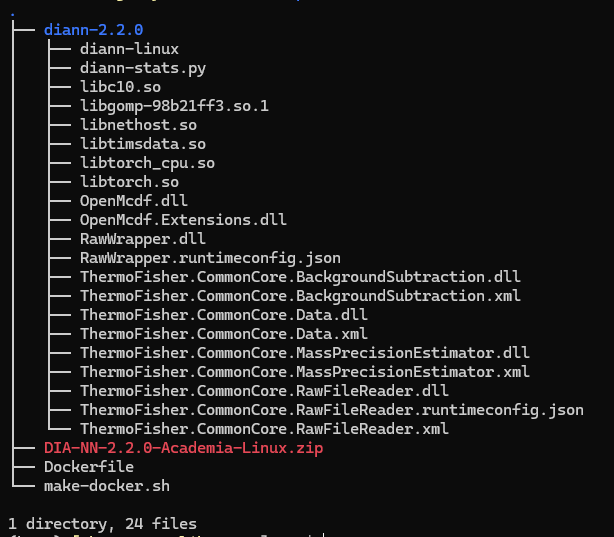
Task: Select RawWrapper.dll in the tree
Action: (x=143, y=239)
